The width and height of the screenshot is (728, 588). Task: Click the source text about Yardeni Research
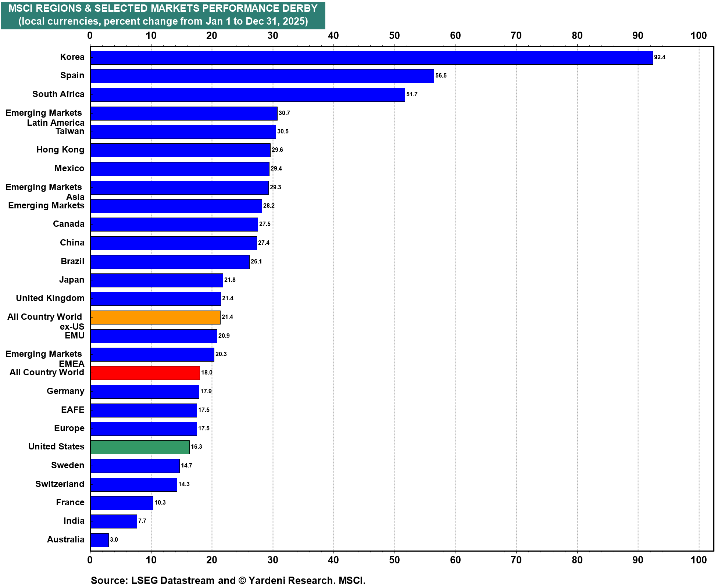[x=228, y=581]
